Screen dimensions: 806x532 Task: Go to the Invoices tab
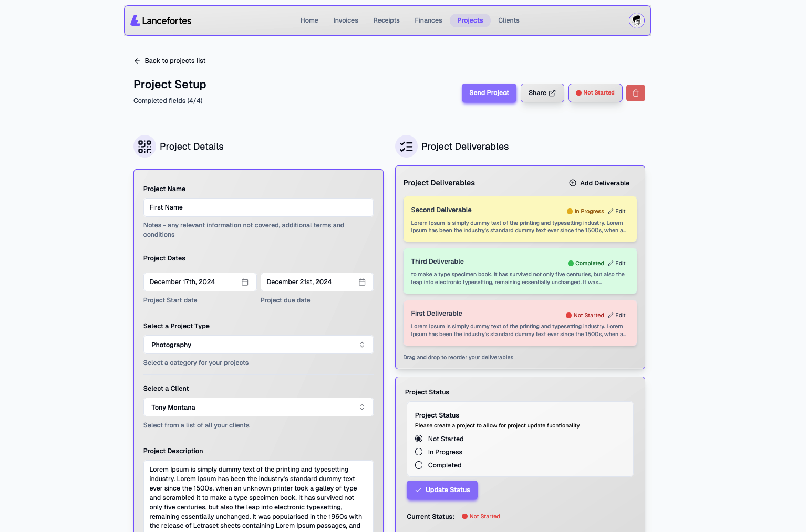coord(345,20)
